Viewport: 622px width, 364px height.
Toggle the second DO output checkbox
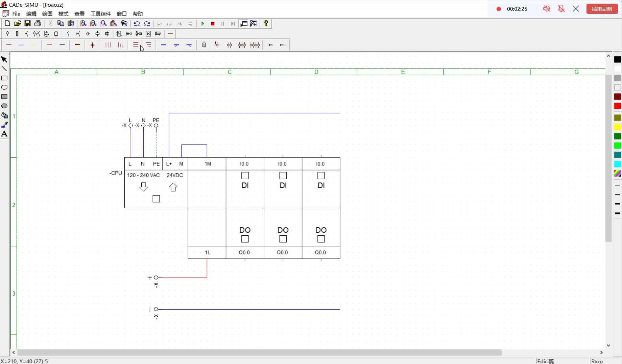[x=283, y=239]
